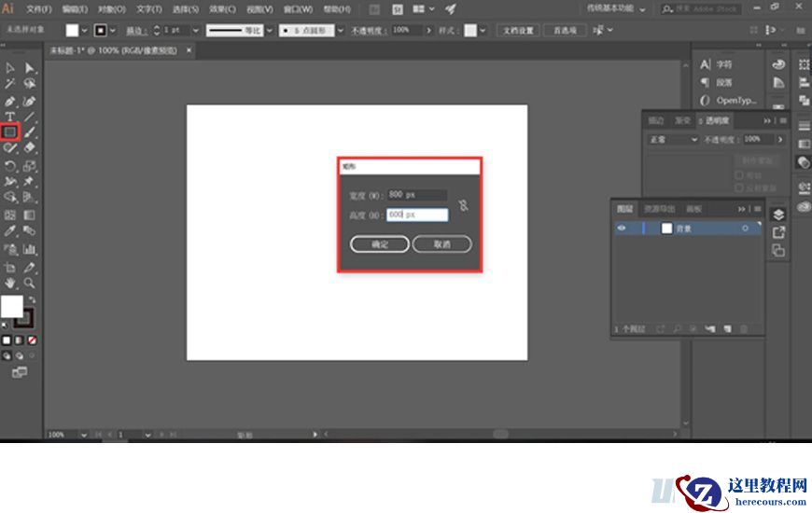
Task: Select the Zoom magnifier tool
Action: coord(30,282)
